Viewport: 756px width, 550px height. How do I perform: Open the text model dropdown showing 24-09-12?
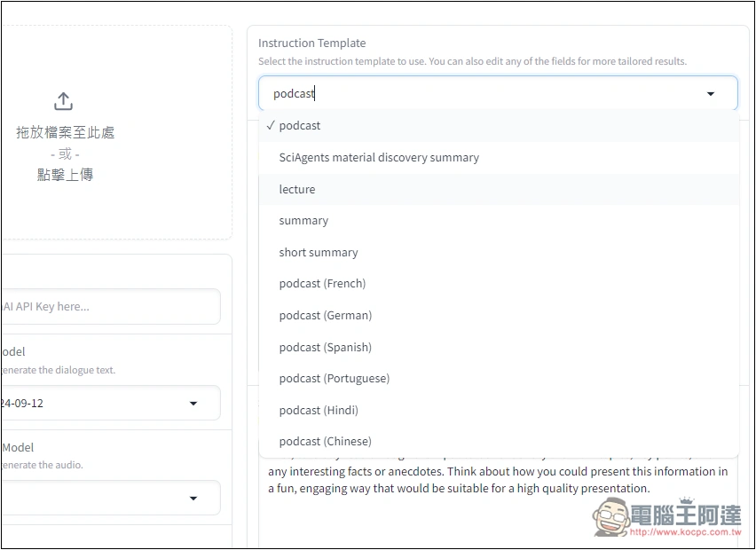point(110,403)
